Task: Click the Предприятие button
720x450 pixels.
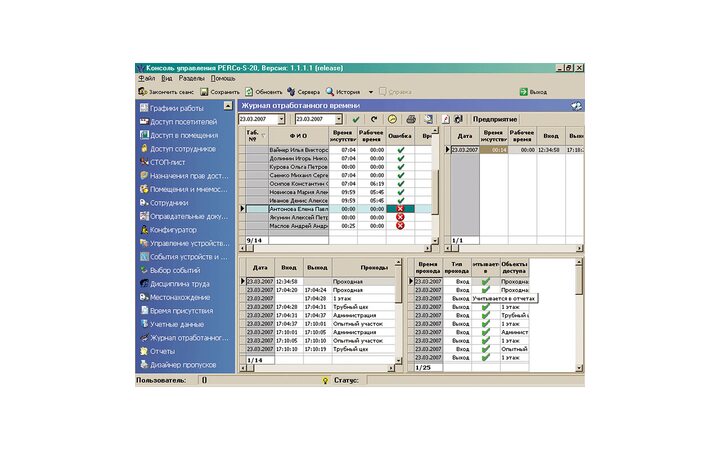Action: coord(494,119)
